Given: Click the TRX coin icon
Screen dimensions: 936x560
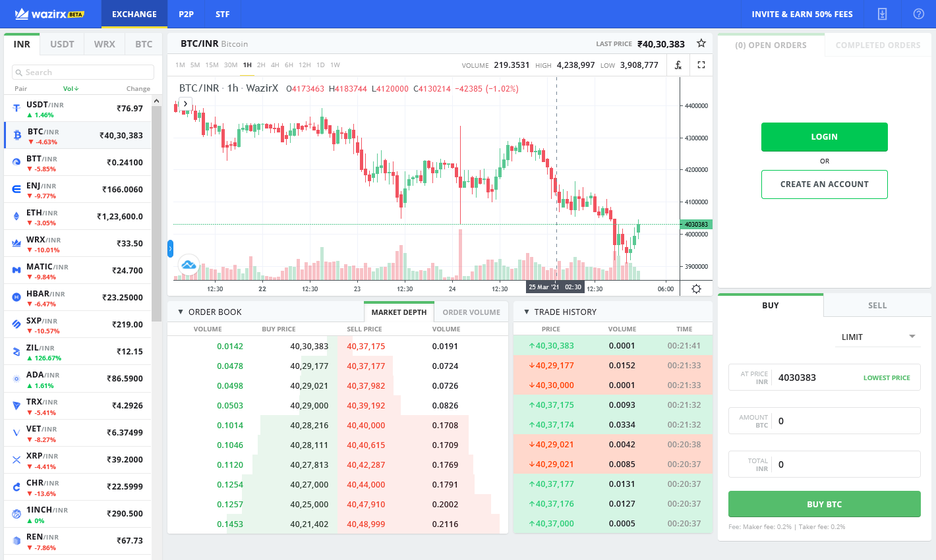Looking at the screenshot, I should point(16,405).
